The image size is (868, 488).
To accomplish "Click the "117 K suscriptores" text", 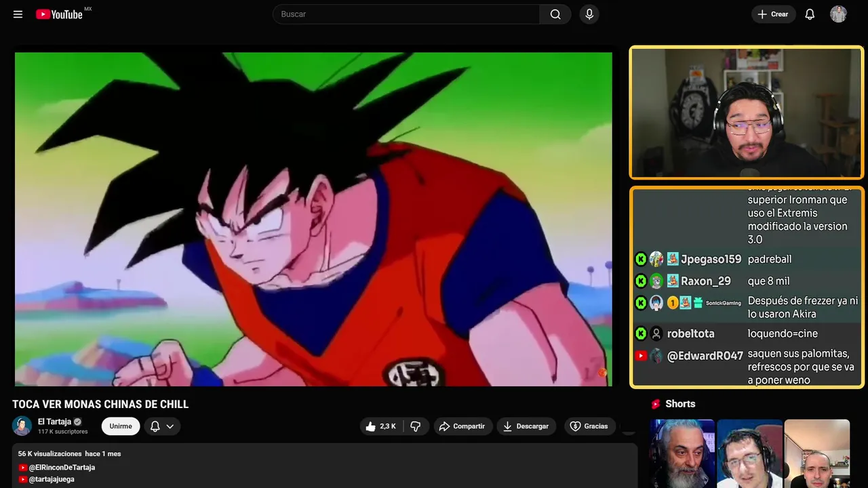I will point(63,432).
